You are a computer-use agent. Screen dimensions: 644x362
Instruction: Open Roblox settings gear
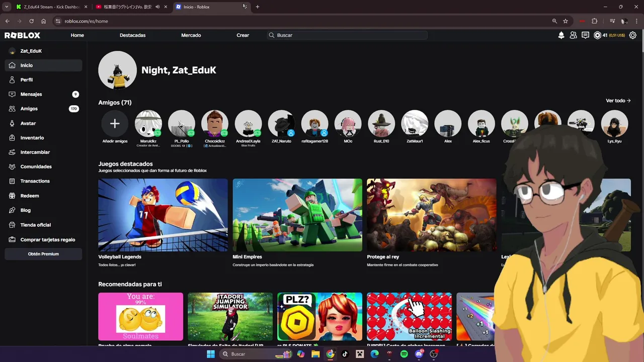click(633, 35)
